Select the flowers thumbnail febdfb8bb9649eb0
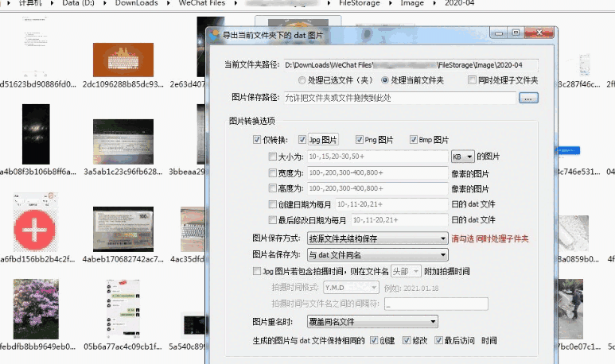615x364 pixels. pos(36,309)
